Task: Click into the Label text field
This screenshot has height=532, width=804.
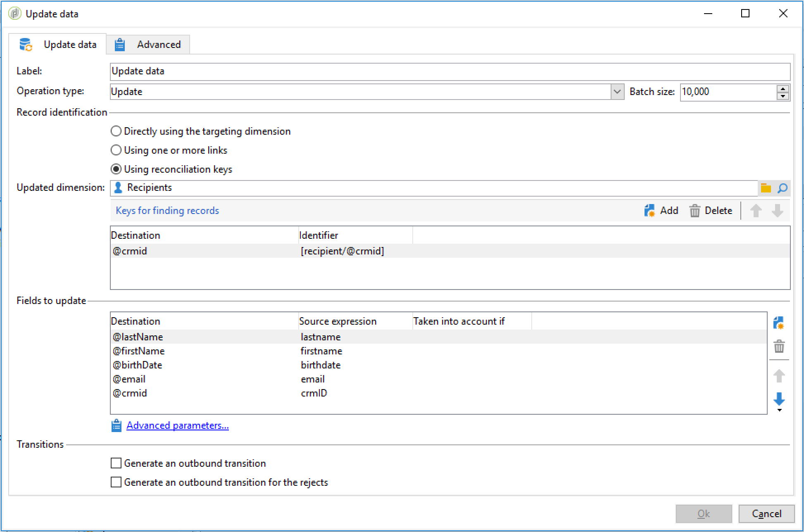Action: (x=450, y=71)
